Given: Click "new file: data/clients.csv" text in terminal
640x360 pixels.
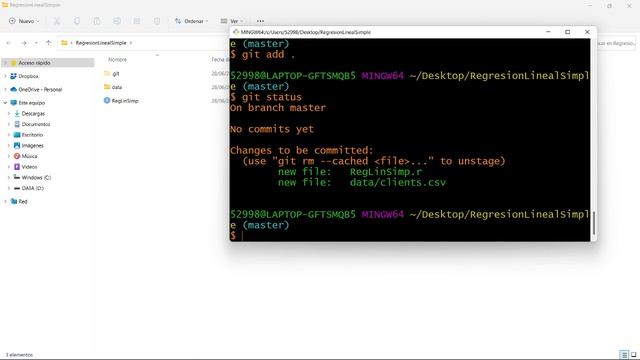Looking at the screenshot, I should (362, 182).
